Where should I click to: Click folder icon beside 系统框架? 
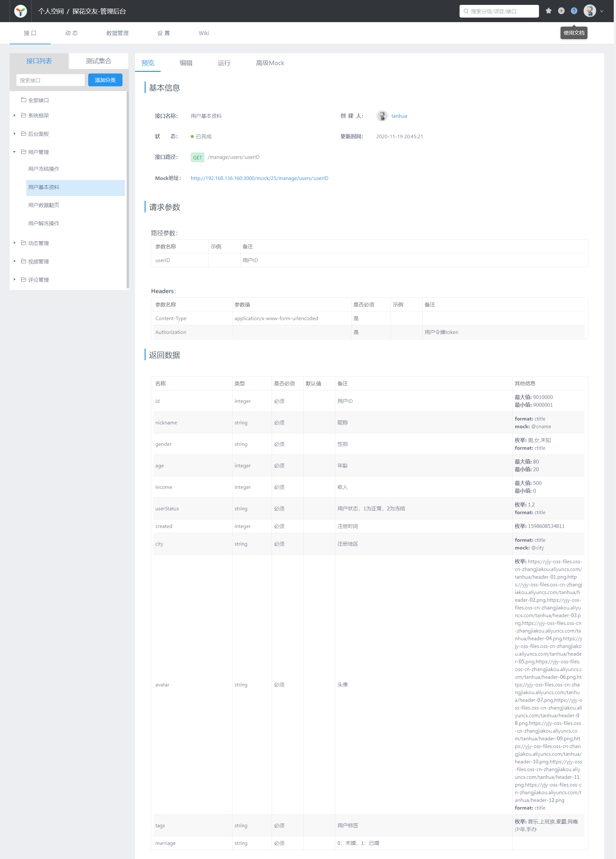click(x=23, y=115)
